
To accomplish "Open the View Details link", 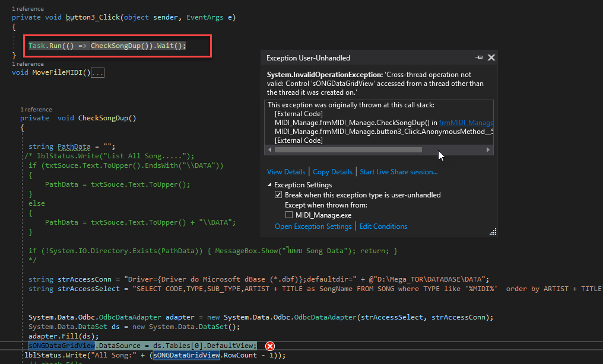I will tap(286, 172).
